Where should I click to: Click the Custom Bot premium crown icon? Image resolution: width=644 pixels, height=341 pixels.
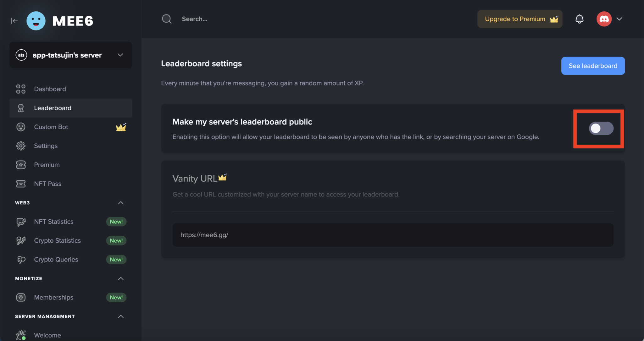click(121, 127)
